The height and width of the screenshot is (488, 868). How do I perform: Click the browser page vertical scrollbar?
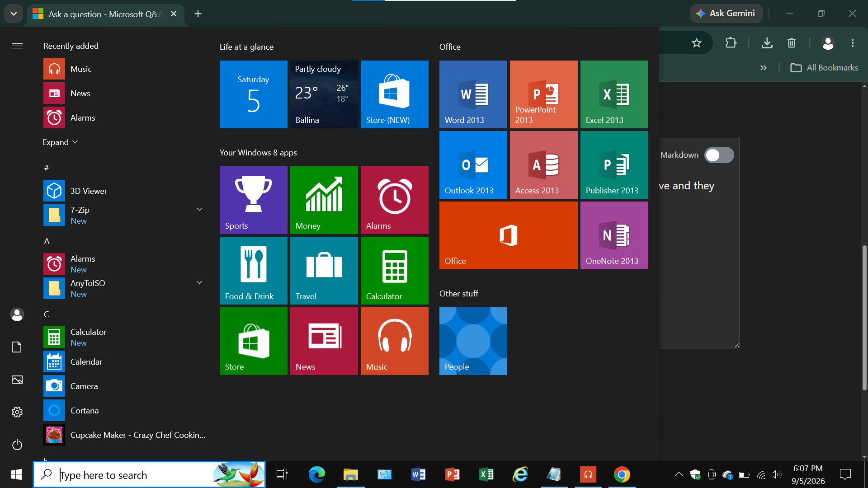tap(864, 317)
